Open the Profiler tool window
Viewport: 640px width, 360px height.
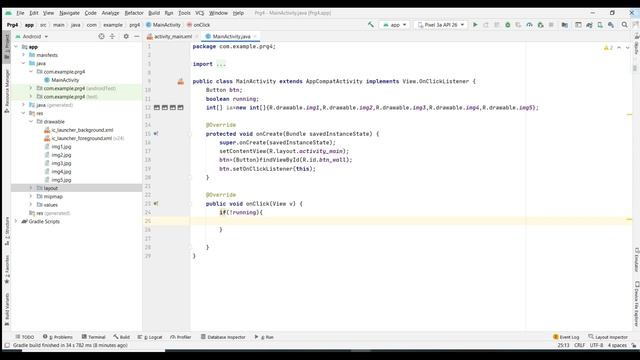[x=180, y=337]
